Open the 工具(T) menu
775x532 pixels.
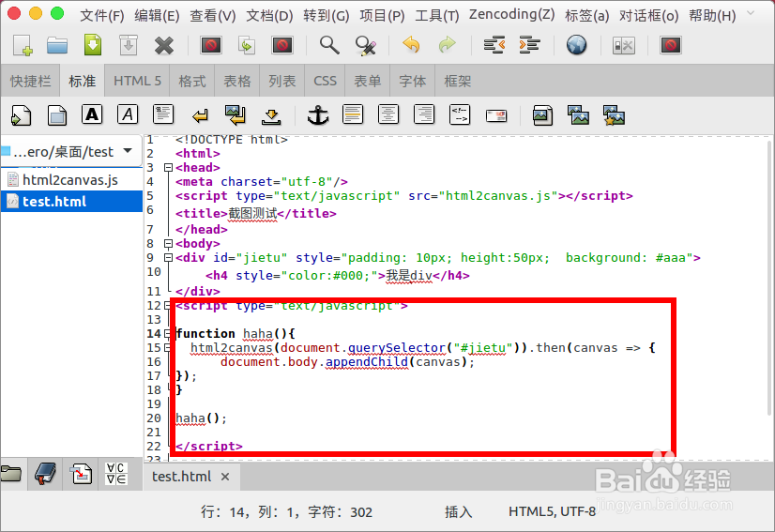pyautogui.click(x=437, y=15)
